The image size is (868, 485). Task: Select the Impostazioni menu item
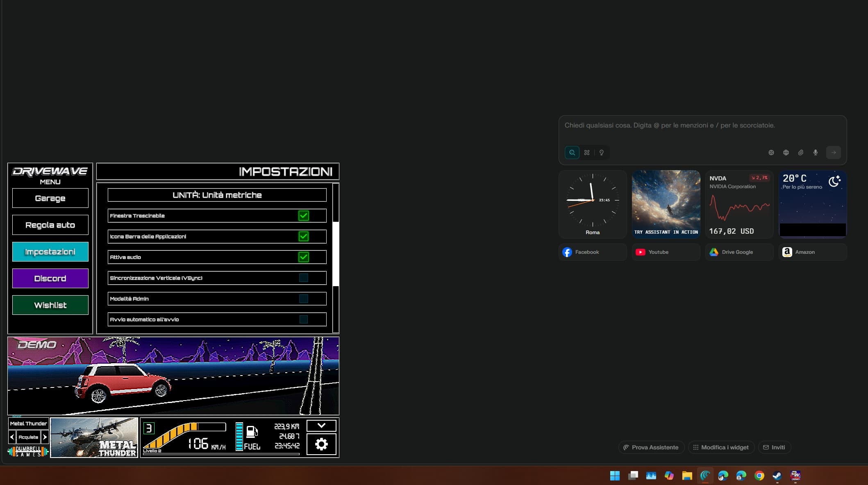[50, 252]
